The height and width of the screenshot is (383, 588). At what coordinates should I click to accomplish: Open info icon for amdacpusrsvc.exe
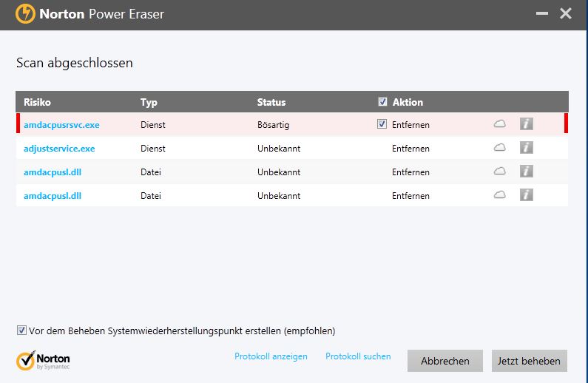pos(526,124)
